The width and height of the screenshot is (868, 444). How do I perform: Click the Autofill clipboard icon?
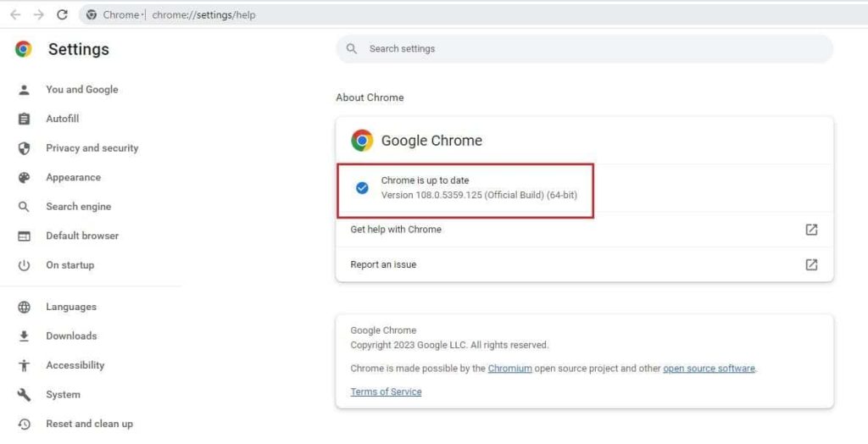point(24,119)
